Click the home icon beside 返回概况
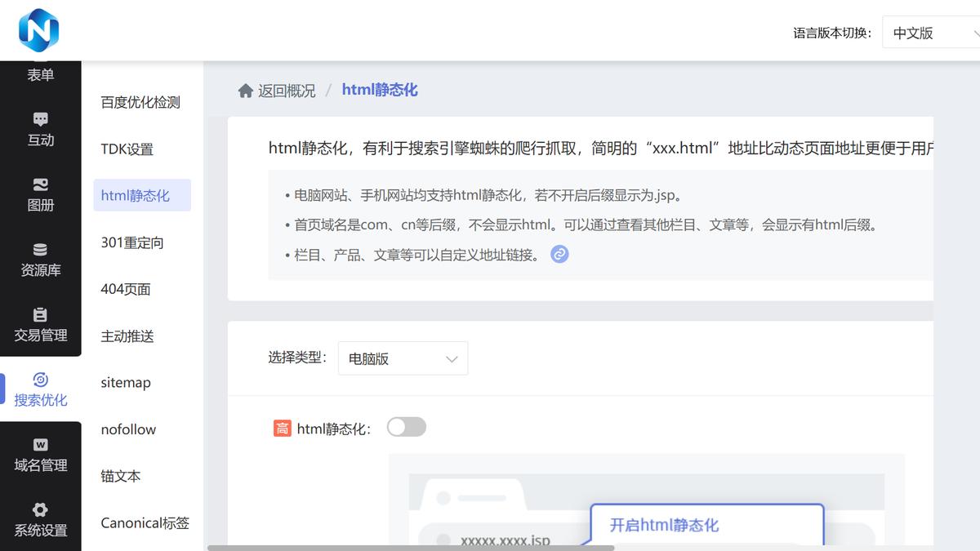The width and height of the screenshot is (980, 551). point(245,91)
